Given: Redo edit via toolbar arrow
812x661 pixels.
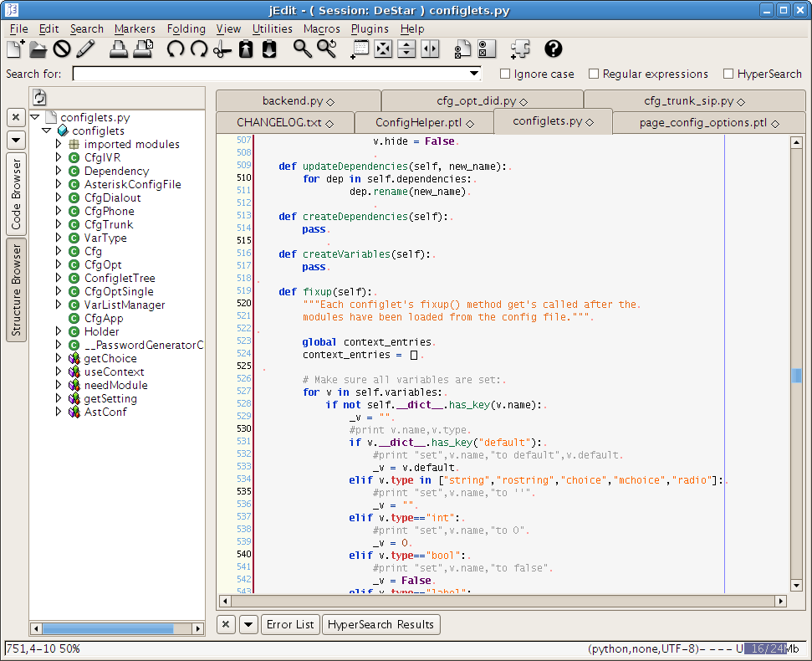Looking at the screenshot, I should click(x=199, y=49).
